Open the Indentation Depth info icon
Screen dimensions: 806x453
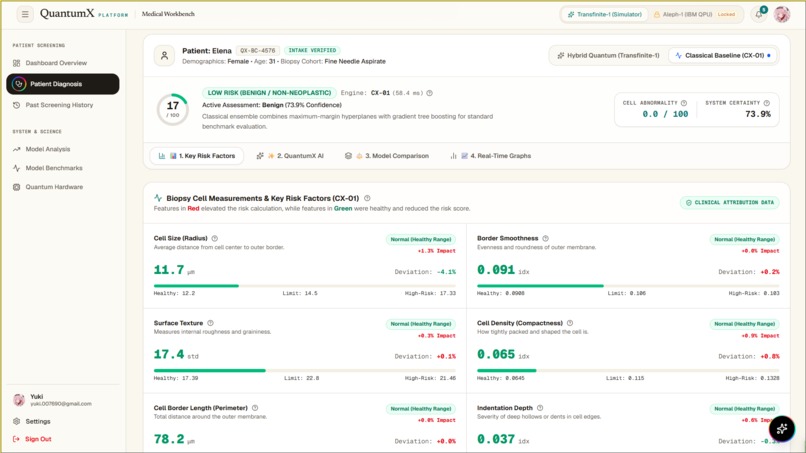[x=540, y=408]
